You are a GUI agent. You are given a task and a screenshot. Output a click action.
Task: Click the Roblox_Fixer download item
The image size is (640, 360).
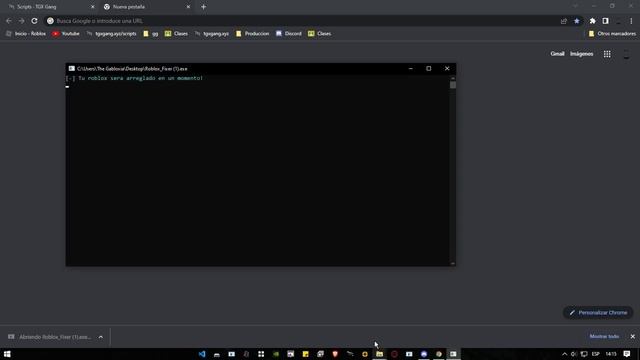tap(50, 337)
